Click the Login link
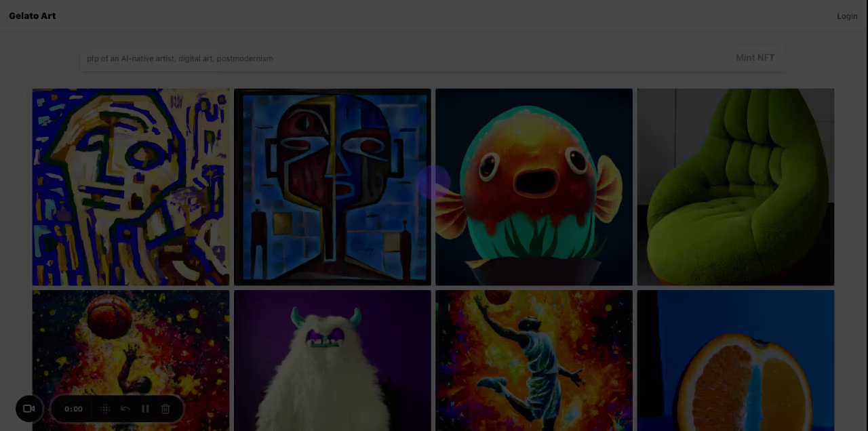This screenshot has height=431, width=868. (847, 16)
